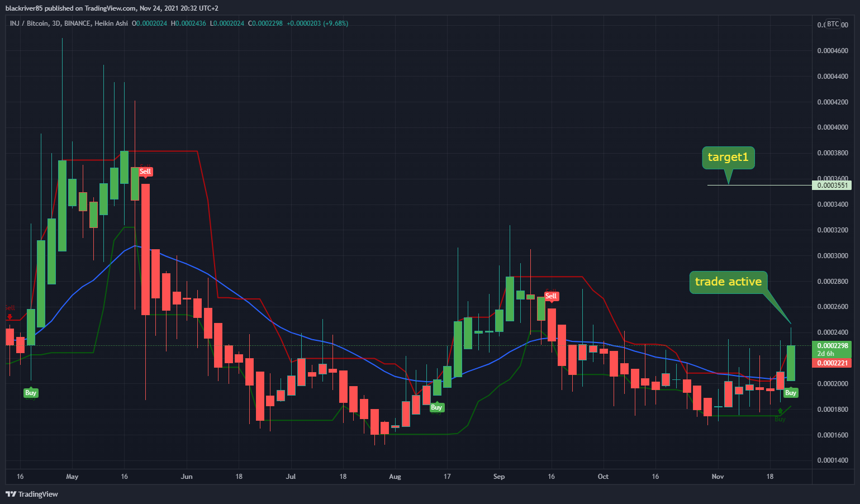The image size is (860, 504).
Task: Click the 'trade active' callout label
Action: pyautogui.click(x=728, y=282)
